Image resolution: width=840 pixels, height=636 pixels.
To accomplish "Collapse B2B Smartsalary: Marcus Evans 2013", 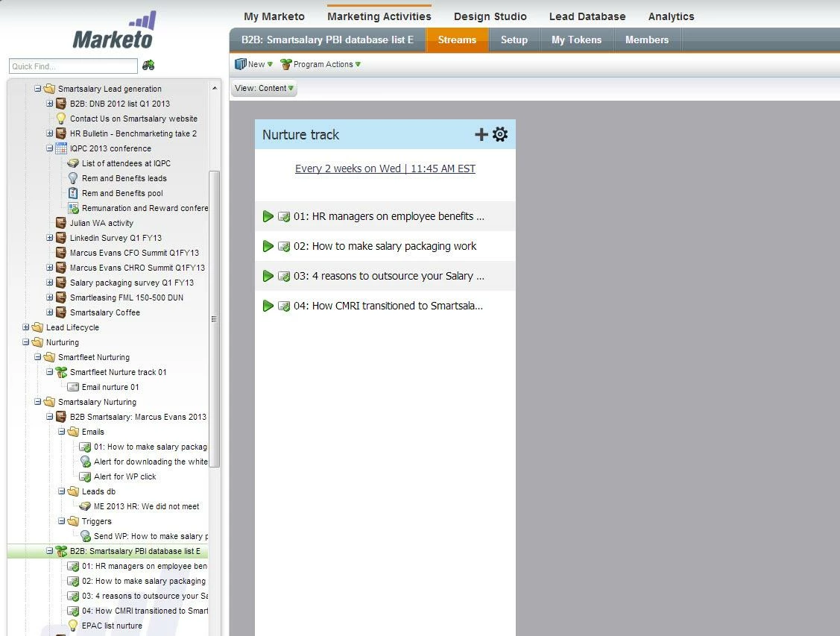I will pos(49,417).
